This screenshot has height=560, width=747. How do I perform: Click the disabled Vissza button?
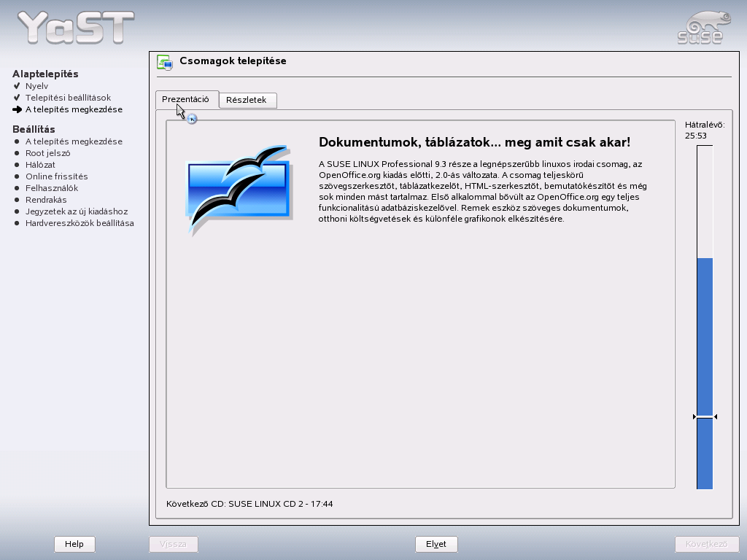pyautogui.click(x=174, y=544)
